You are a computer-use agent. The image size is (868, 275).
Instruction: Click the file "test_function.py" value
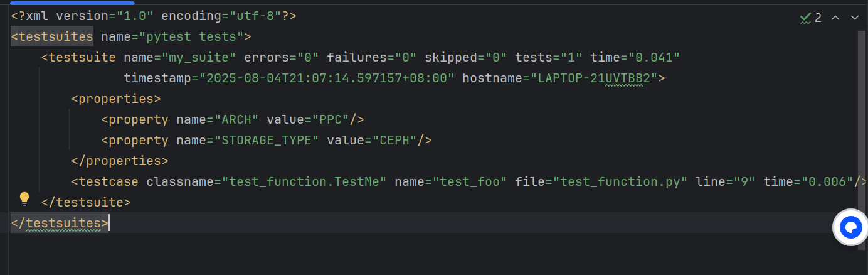(620, 181)
